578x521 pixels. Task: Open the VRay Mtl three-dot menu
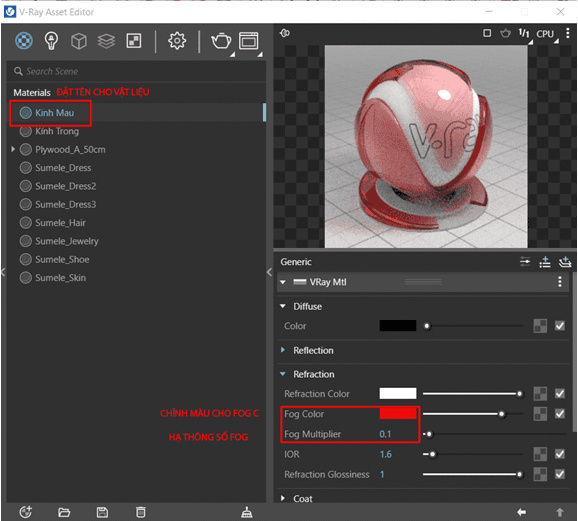(x=560, y=282)
